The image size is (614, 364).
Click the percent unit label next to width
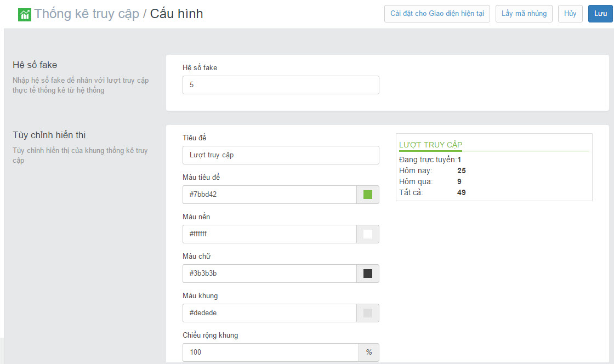(x=369, y=352)
